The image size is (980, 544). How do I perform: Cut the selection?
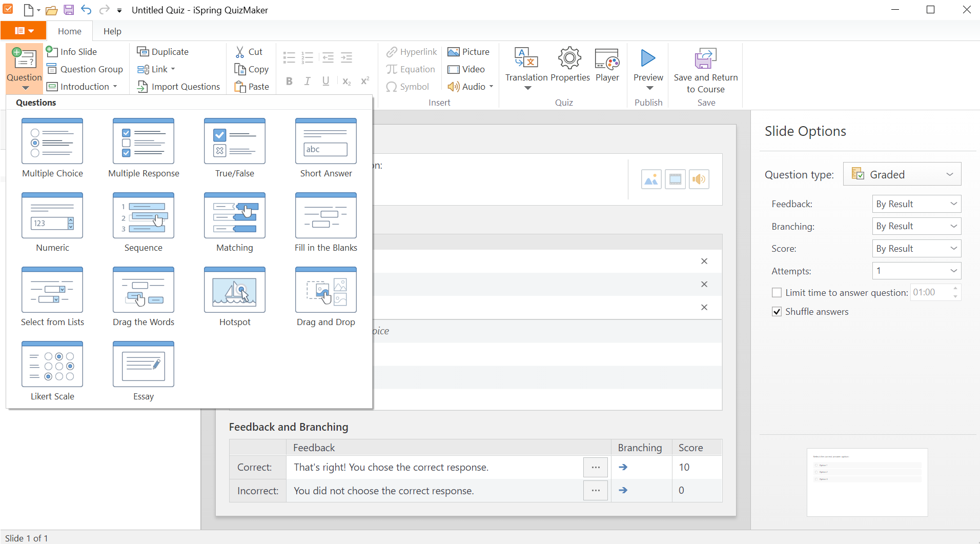click(249, 52)
